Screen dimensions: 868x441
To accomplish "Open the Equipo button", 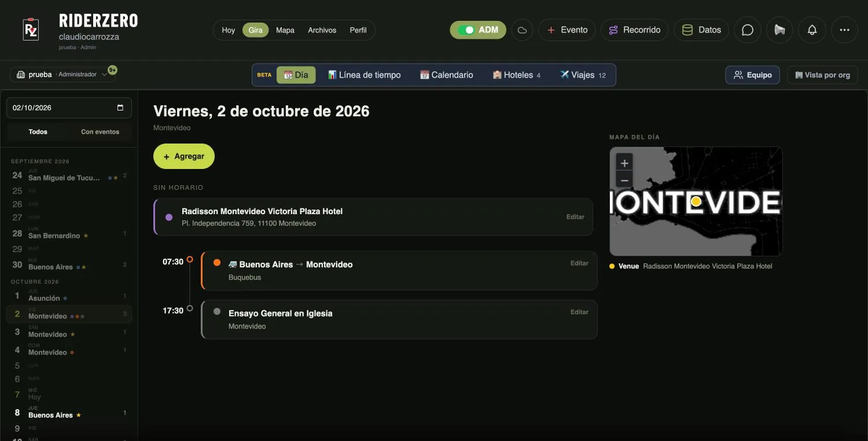I will coord(753,75).
